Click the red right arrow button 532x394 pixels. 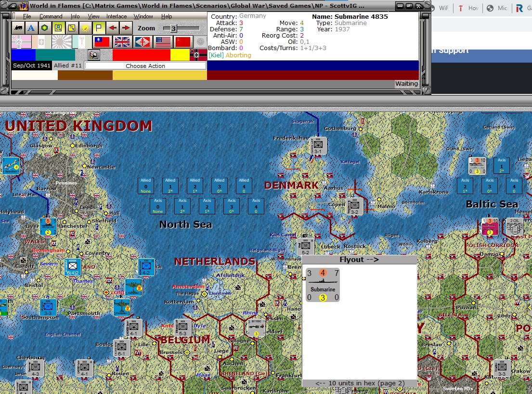pos(126,28)
